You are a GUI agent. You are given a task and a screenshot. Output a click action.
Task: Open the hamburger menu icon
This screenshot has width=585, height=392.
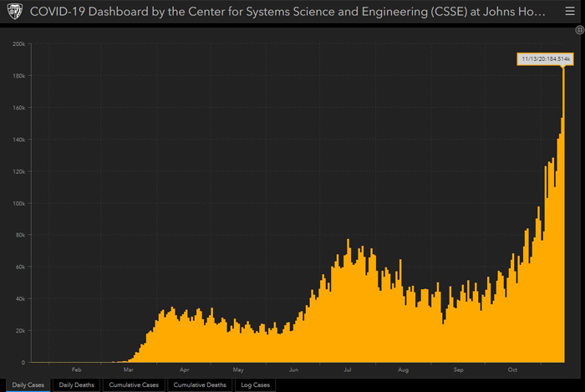pos(570,11)
